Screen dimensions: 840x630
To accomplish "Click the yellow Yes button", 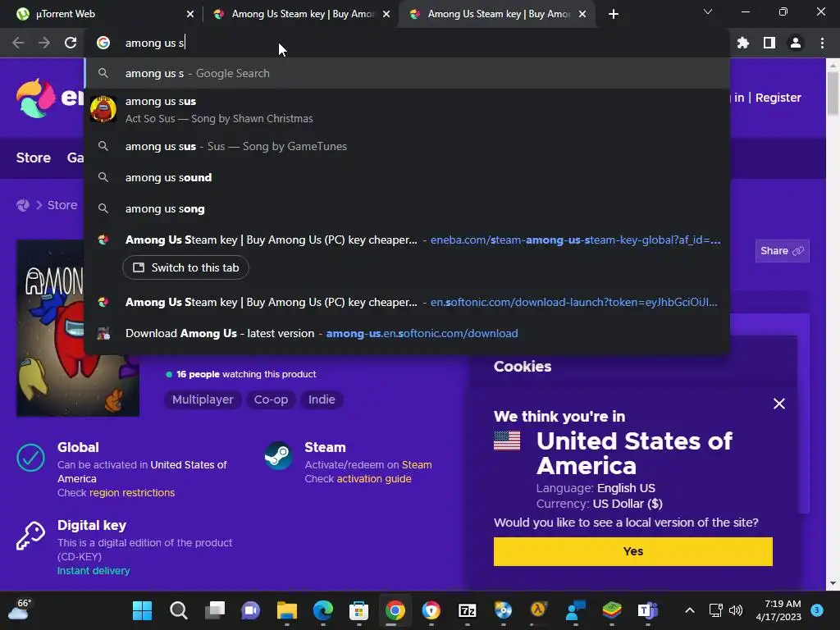I will [632, 551].
